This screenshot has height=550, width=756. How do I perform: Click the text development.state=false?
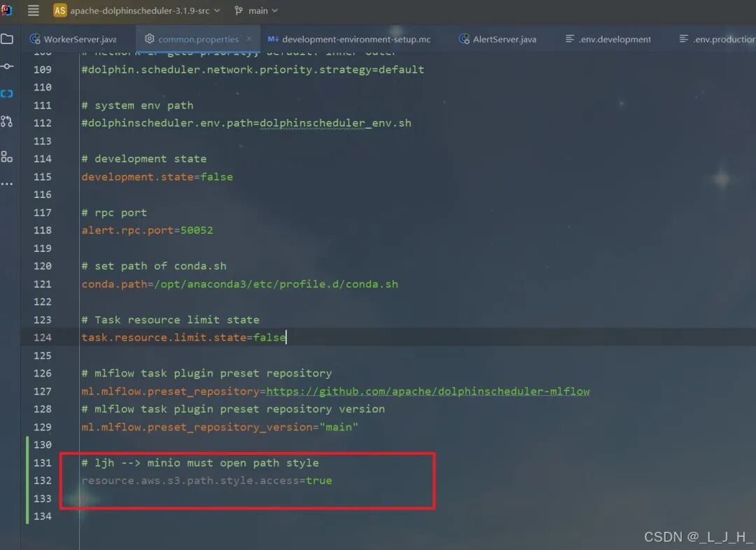point(157,177)
